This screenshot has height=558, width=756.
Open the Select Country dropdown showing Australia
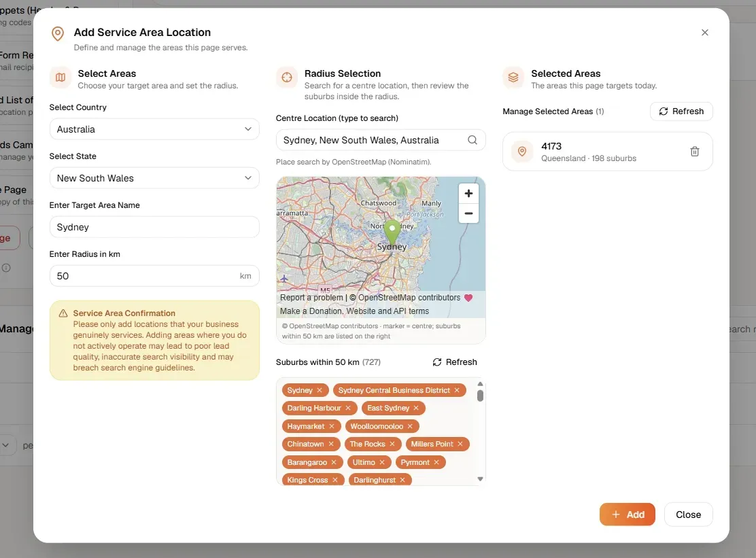pos(154,129)
